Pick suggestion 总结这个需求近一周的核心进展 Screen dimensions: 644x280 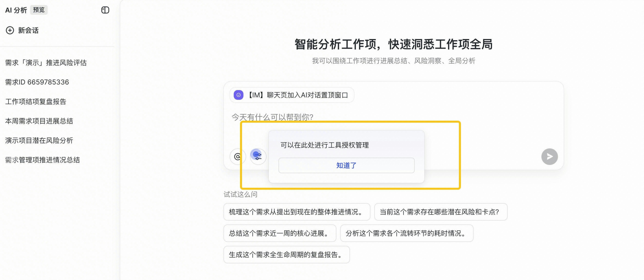280,233
